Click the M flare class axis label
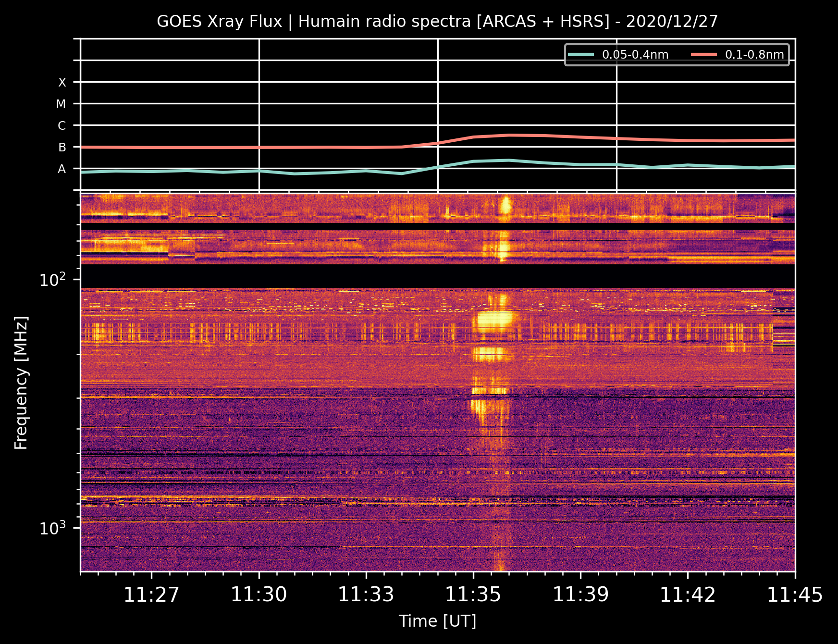This screenshot has height=644, width=838. tap(61, 104)
